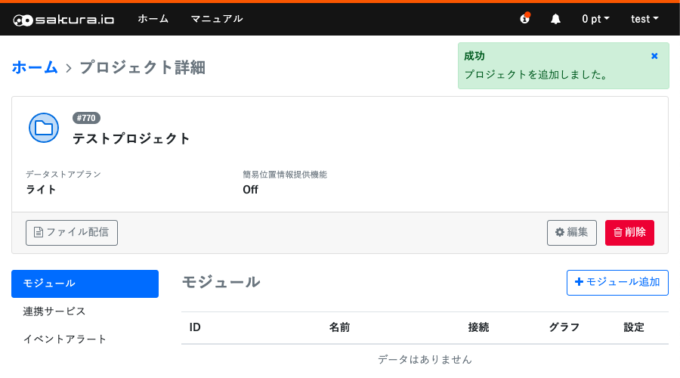Open the notifications bell

pyautogui.click(x=556, y=19)
